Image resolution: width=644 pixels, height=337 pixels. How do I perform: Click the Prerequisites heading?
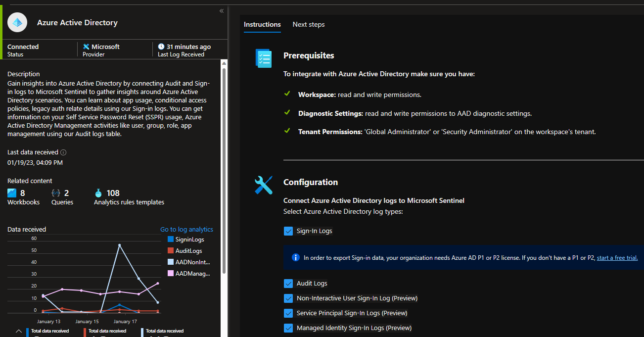point(309,56)
